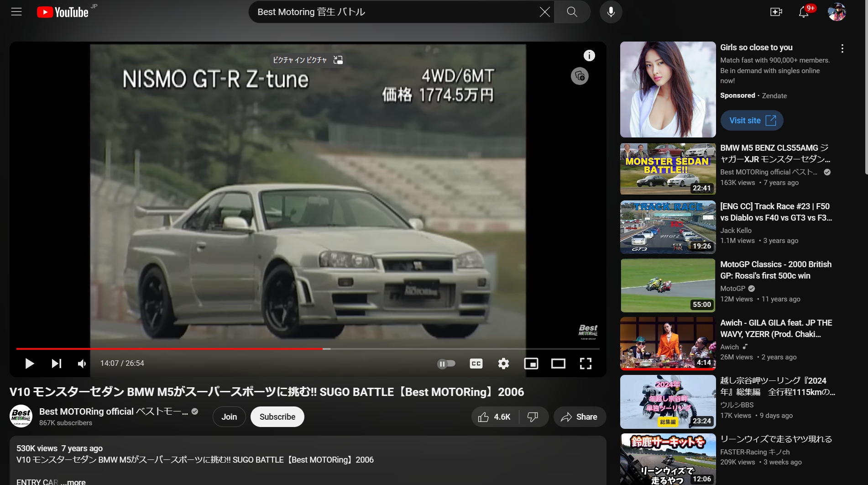Click the 530K views text
868x485 pixels.
pos(37,448)
